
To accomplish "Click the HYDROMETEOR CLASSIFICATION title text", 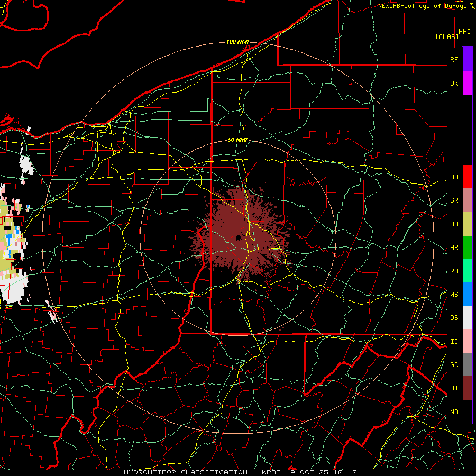I will 186,472.
